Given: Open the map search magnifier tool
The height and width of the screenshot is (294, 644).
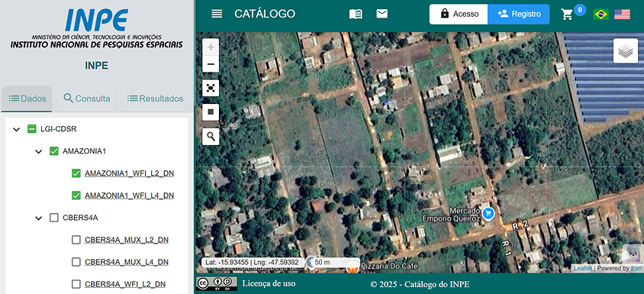Looking at the screenshot, I should tap(211, 136).
